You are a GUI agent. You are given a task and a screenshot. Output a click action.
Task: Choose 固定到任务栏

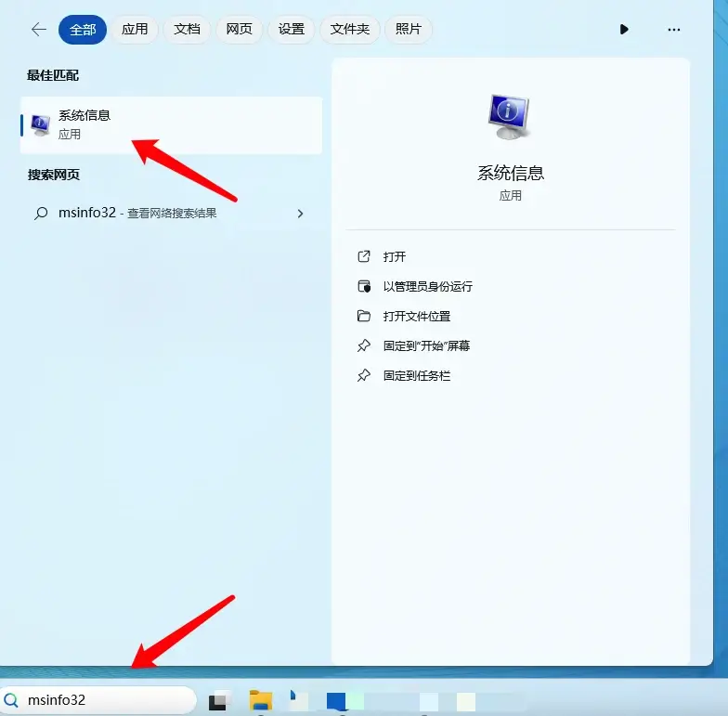click(416, 375)
